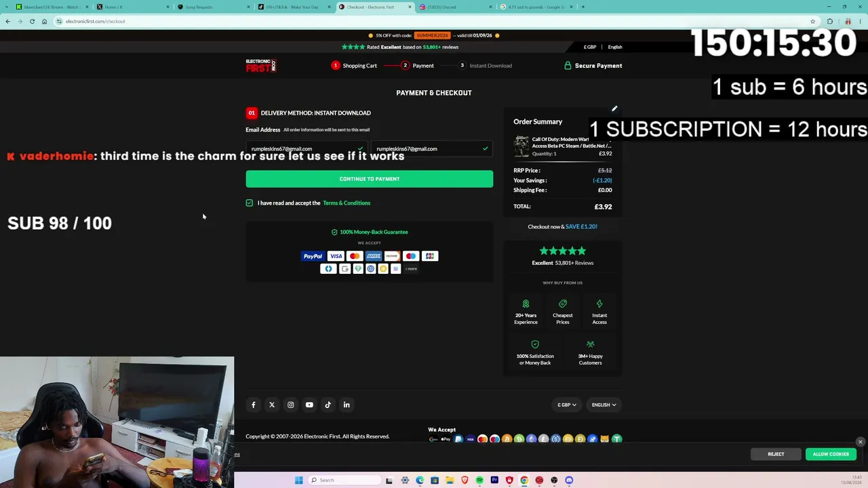Visit Instagram via footer icon

290,405
